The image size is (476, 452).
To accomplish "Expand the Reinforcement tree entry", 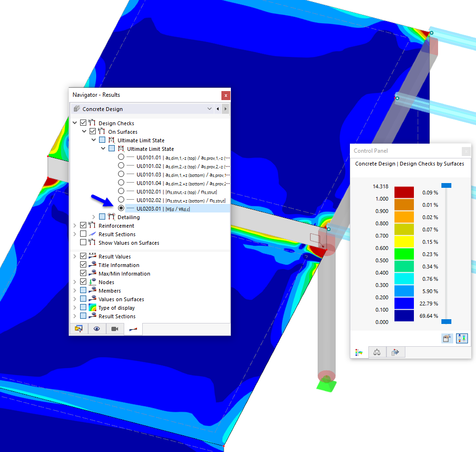I will (x=74, y=225).
